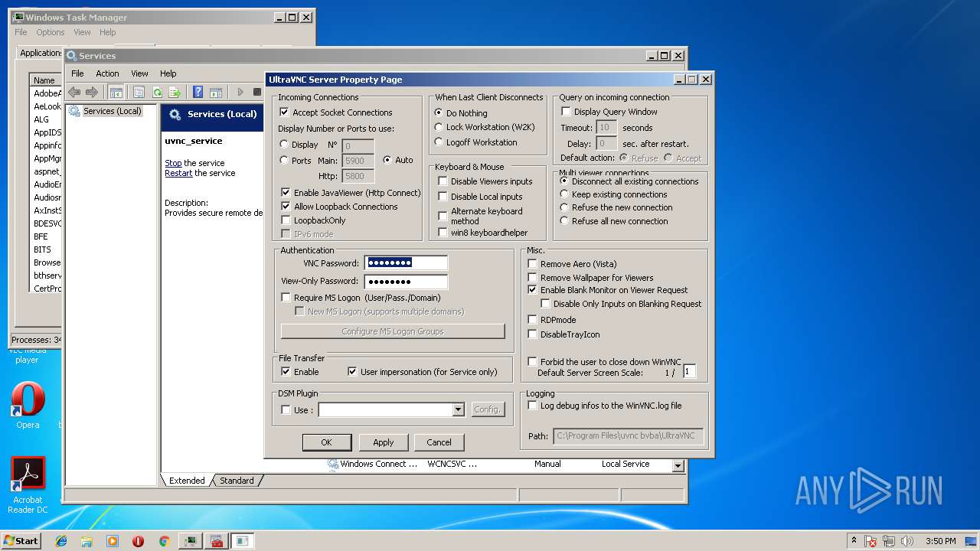The image size is (980, 551).
Task: Click Stop the service link
Action: tap(173, 163)
